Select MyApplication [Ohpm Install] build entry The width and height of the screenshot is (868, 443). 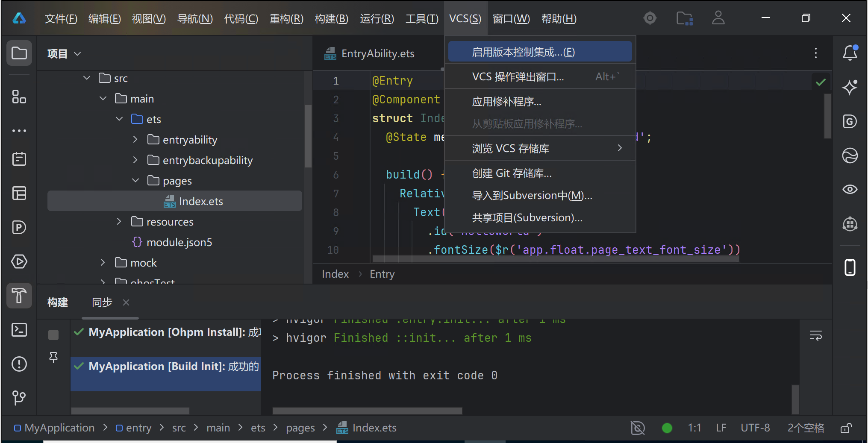coord(166,332)
